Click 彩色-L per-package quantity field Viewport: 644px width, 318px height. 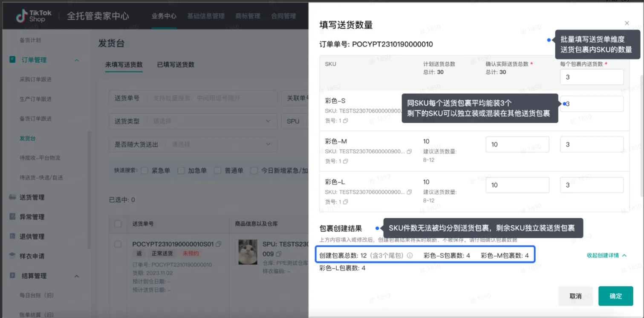(x=592, y=185)
